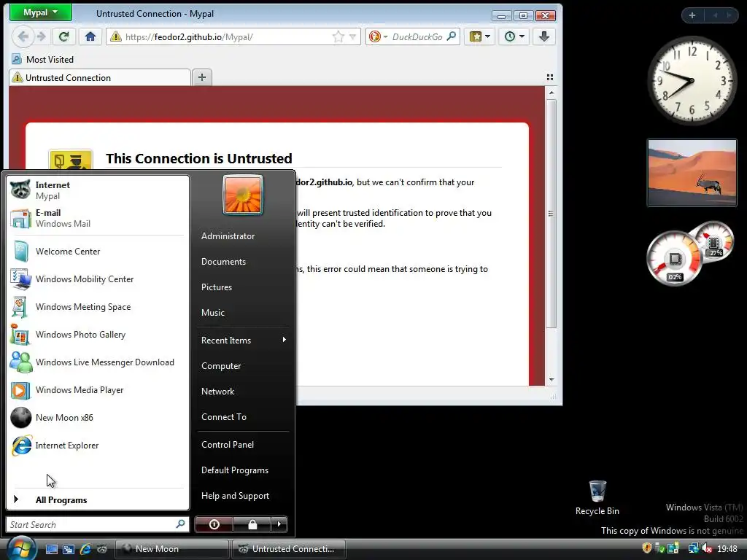This screenshot has height=560, width=747.
Task: Open Internet Explorer from Start menu
Action: point(97,446)
